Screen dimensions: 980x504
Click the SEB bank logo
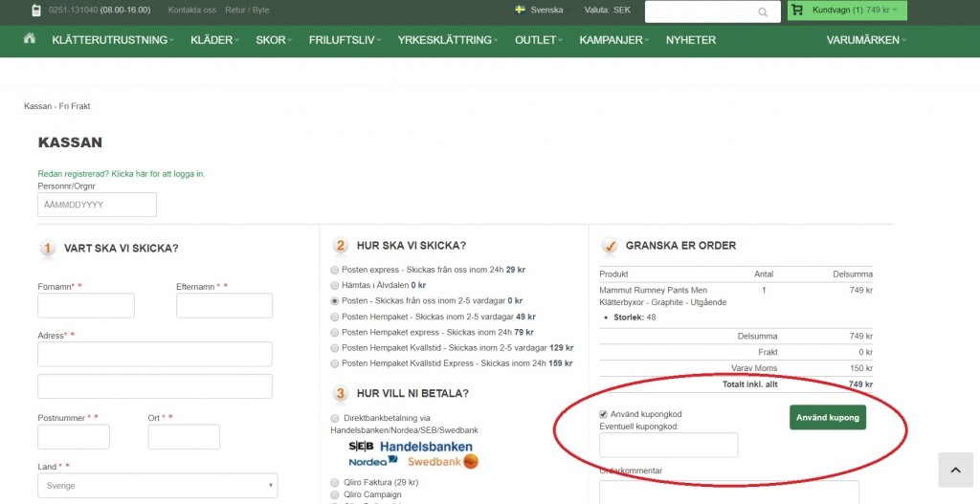click(361, 447)
